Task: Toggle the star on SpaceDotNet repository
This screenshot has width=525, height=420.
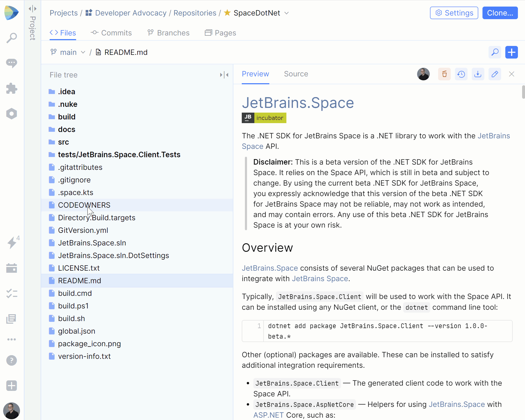Action: coord(227,13)
